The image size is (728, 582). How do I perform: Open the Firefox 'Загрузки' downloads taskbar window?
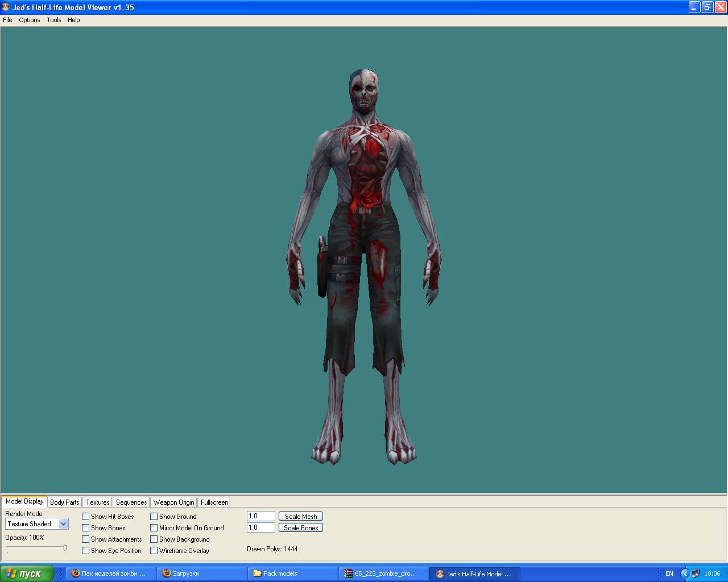click(202, 573)
